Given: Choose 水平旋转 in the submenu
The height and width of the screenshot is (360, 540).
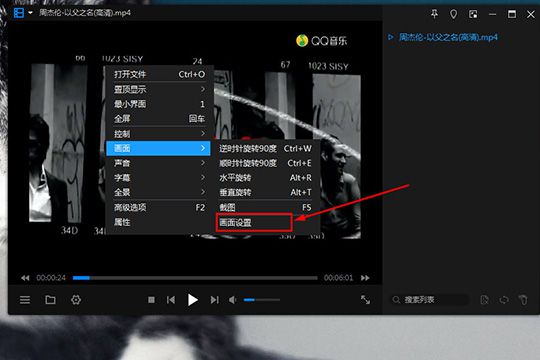Looking at the screenshot, I should coord(265,178).
